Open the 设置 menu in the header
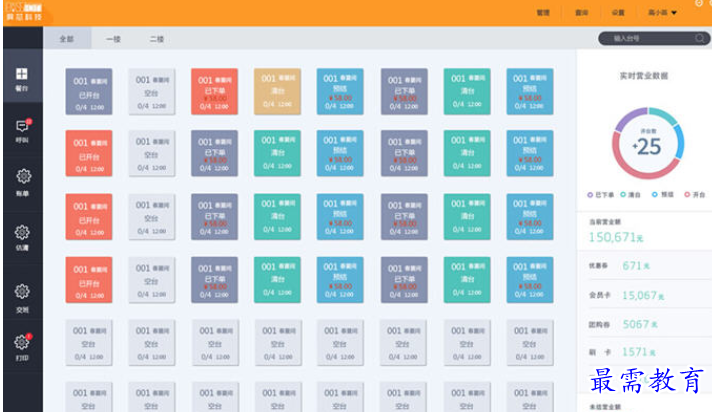 click(618, 13)
